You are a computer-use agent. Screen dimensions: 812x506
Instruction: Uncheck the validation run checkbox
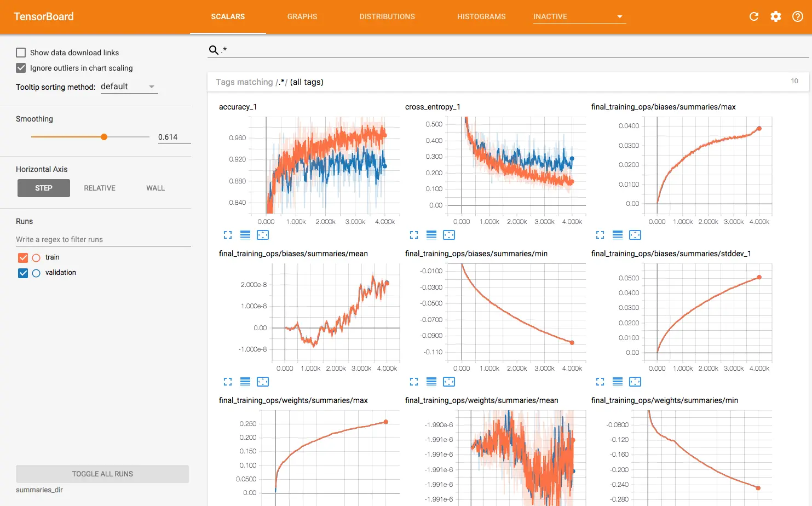tap(23, 273)
